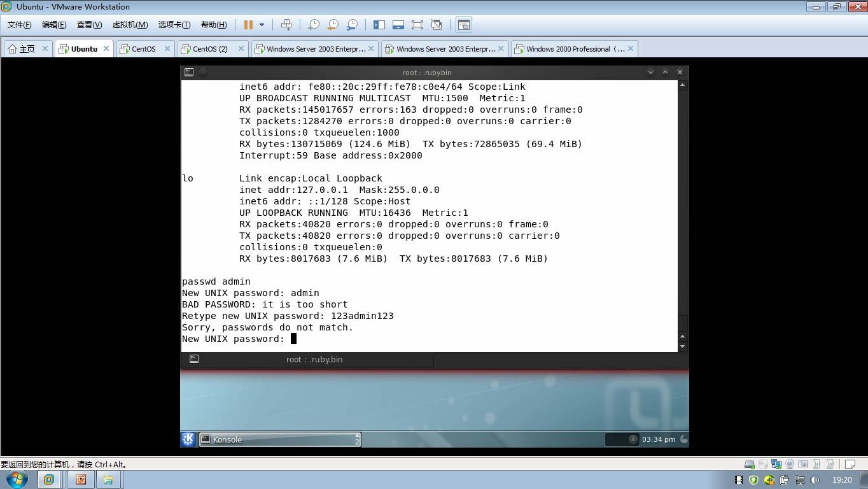This screenshot has width=868, height=489.
Task: Toggle the library sidebar toolbar icon
Action: point(379,25)
